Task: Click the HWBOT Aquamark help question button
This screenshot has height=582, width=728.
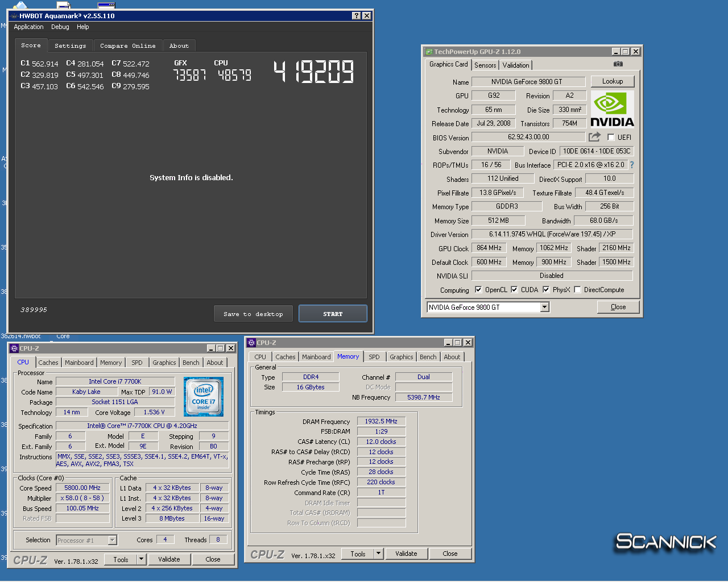Action: tap(356, 16)
